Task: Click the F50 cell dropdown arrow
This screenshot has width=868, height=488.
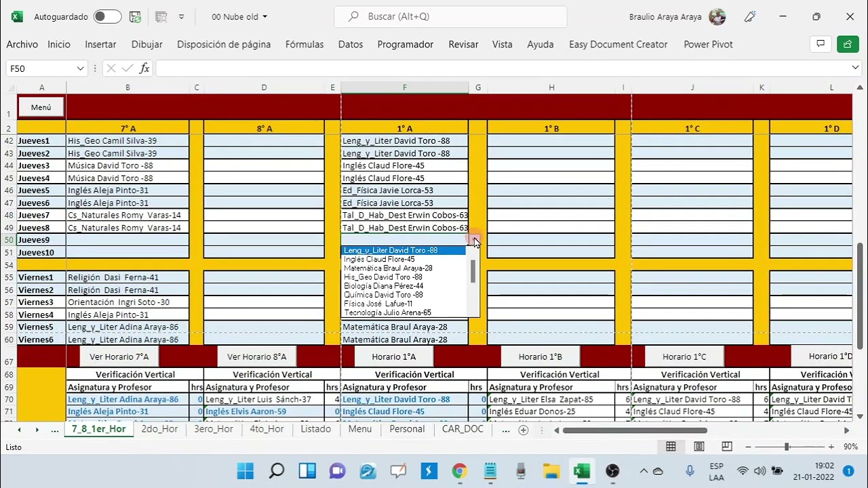Action: (473, 240)
